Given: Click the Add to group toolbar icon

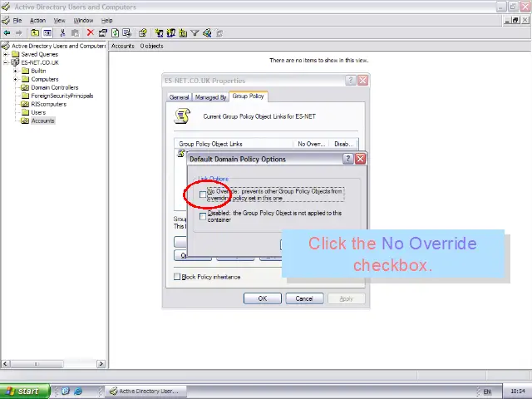Looking at the screenshot, I should pos(219,33).
